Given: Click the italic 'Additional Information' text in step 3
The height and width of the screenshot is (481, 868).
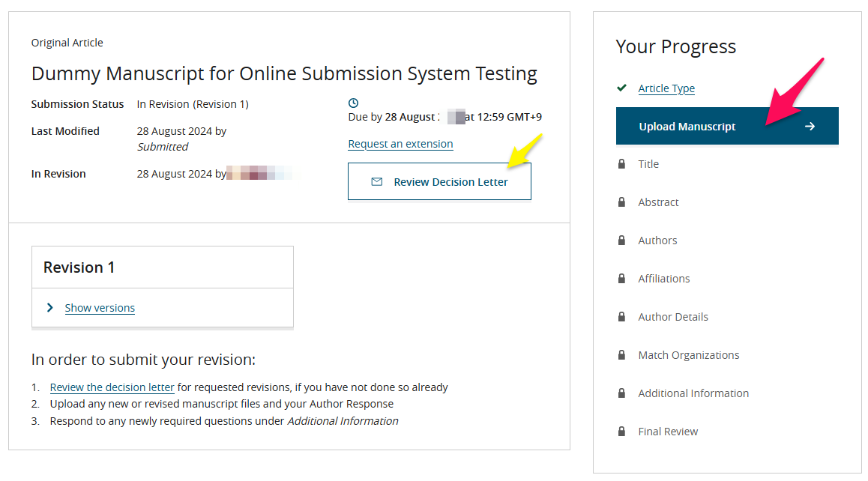Looking at the screenshot, I should (x=343, y=421).
